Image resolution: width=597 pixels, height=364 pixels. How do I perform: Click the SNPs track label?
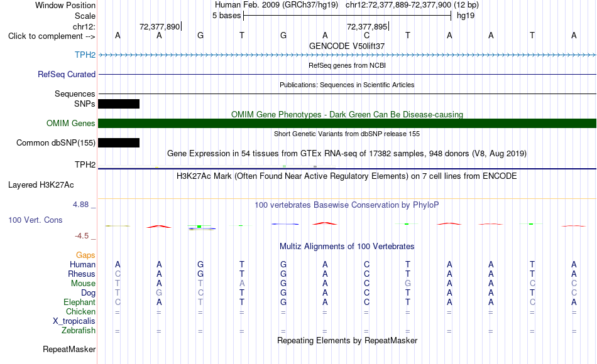pyautogui.click(x=85, y=104)
